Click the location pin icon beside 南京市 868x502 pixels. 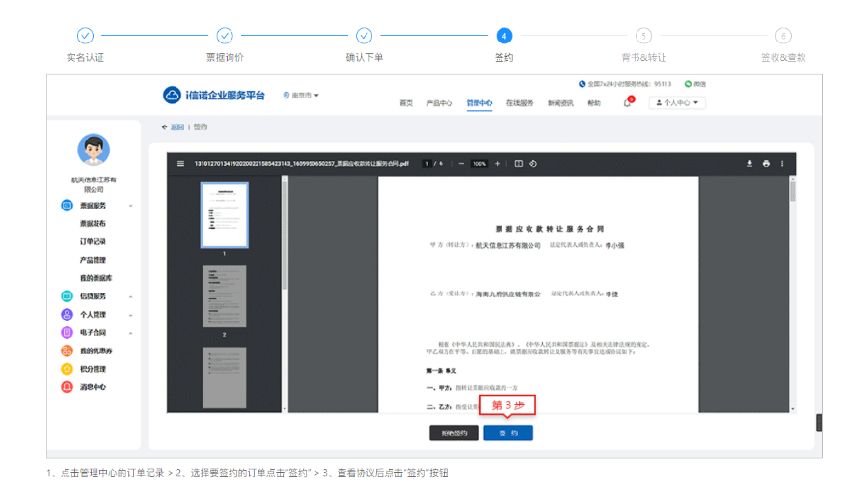(x=286, y=96)
